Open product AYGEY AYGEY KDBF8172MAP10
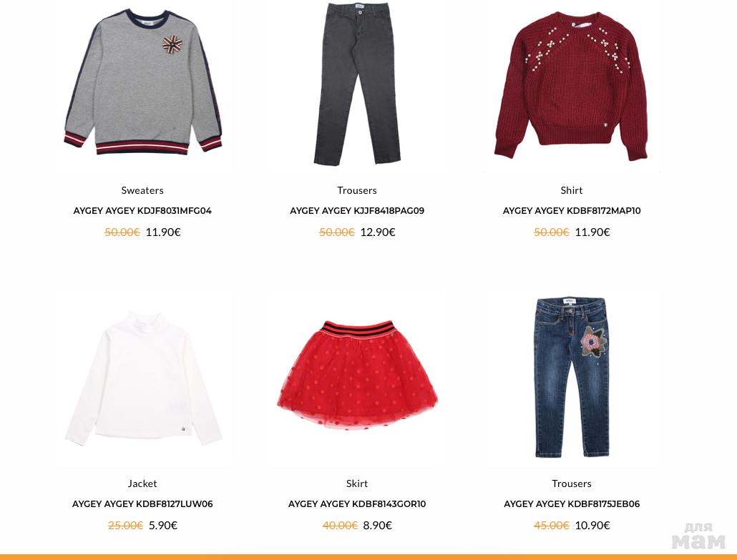Viewport: 737px width, 560px height. pyautogui.click(x=572, y=211)
